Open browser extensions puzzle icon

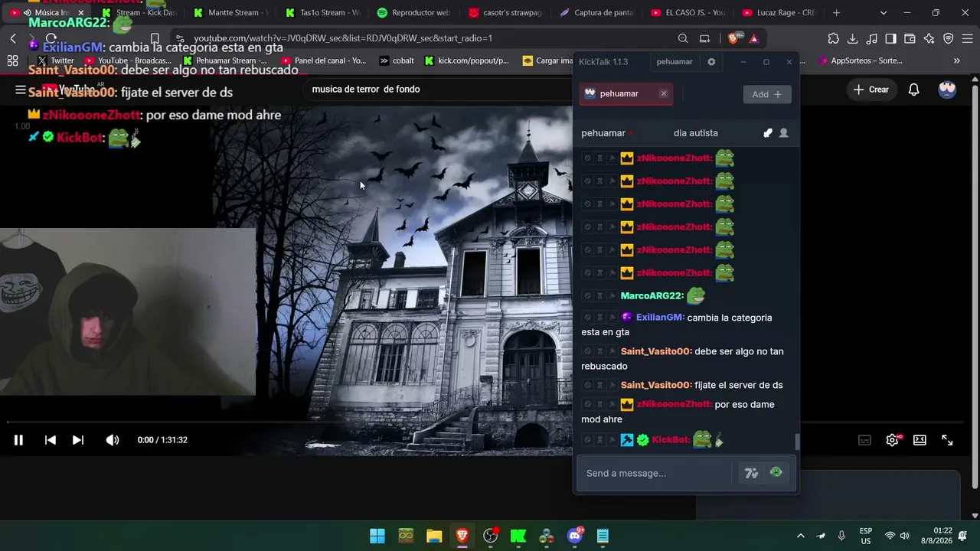tap(834, 38)
